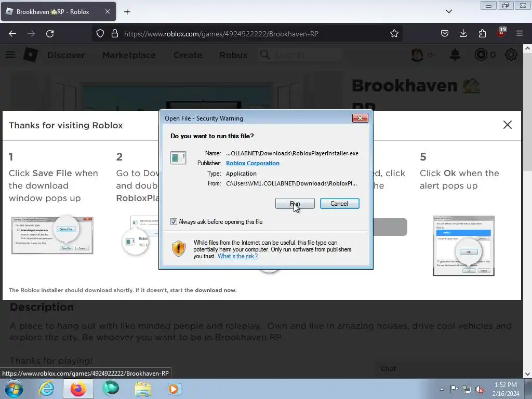Open the Robux nav item
This screenshot has height=399, width=532.
click(233, 55)
